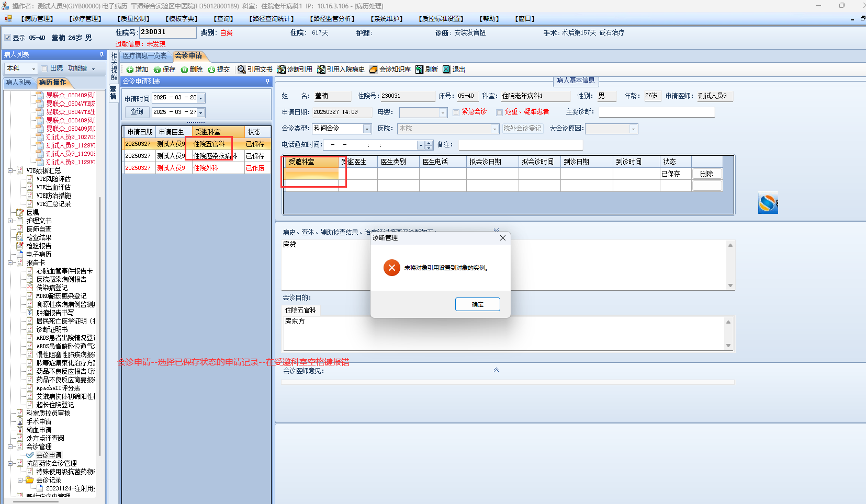Expand the 护理文书 tree node

pyautogui.click(x=10, y=221)
